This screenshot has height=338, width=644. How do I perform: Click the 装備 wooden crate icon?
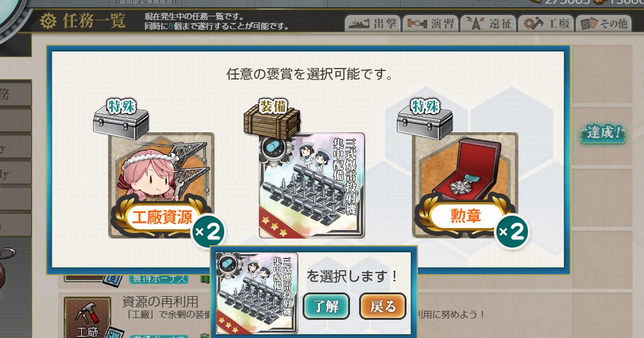pos(272,119)
